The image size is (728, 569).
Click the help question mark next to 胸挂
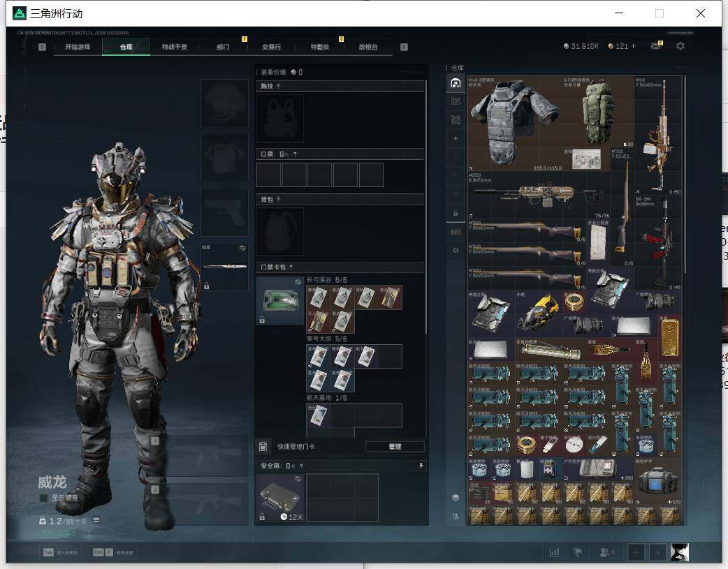pyautogui.click(x=278, y=87)
